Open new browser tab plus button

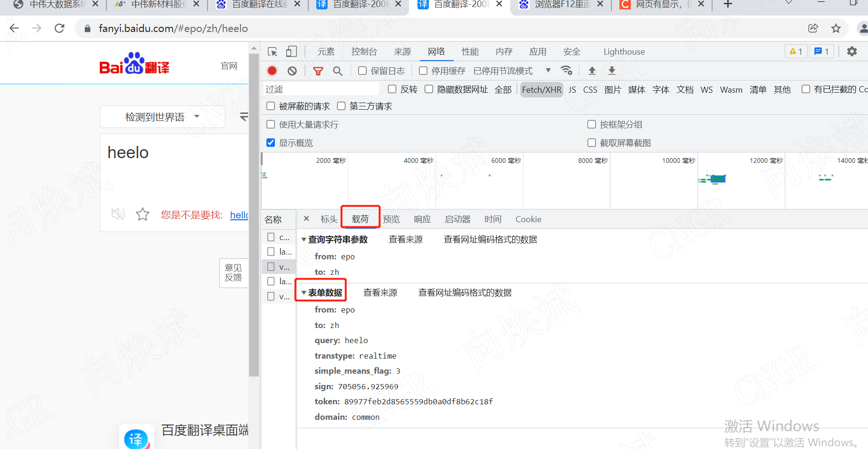tap(728, 4)
